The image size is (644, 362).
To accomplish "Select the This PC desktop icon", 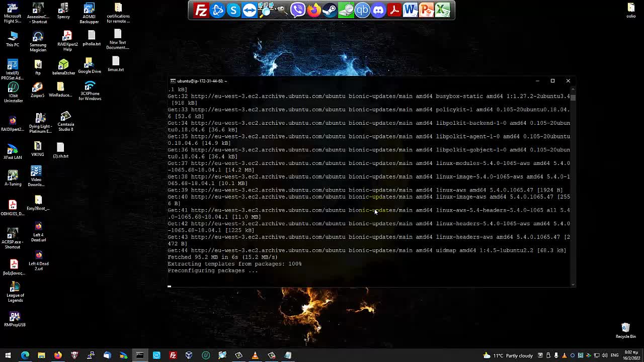I will click(x=13, y=39).
